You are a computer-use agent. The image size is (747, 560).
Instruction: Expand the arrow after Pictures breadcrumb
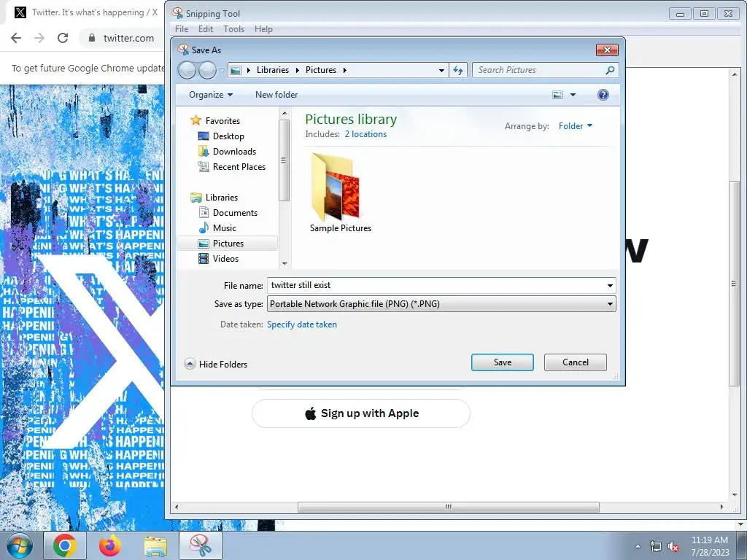point(344,71)
